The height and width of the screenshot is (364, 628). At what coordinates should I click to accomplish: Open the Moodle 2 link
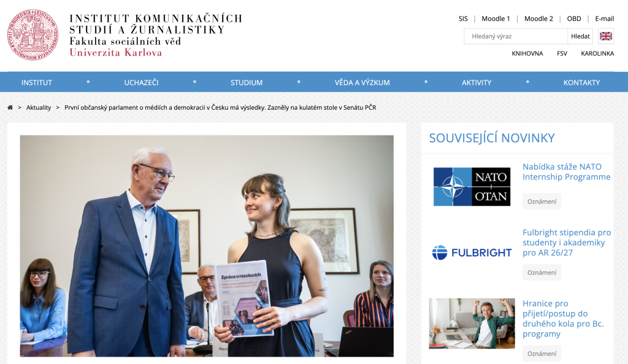tap(538, 18)
